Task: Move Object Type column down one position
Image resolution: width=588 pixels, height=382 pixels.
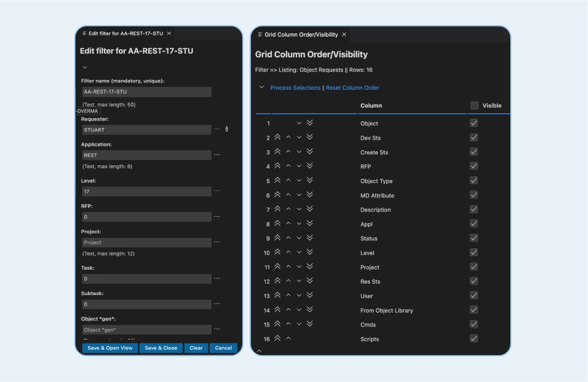Action: click(299, 181)
